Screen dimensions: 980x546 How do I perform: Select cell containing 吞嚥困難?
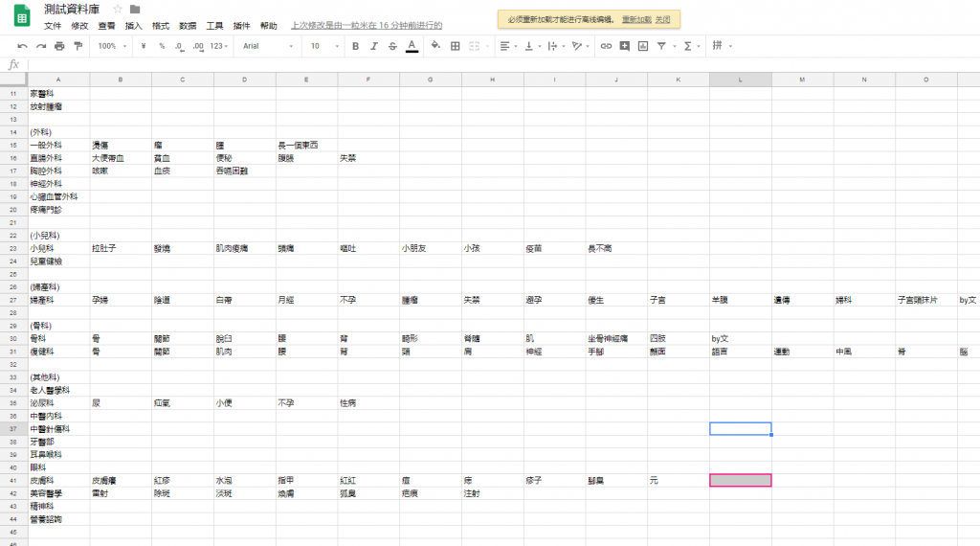[x=245, y=171]
